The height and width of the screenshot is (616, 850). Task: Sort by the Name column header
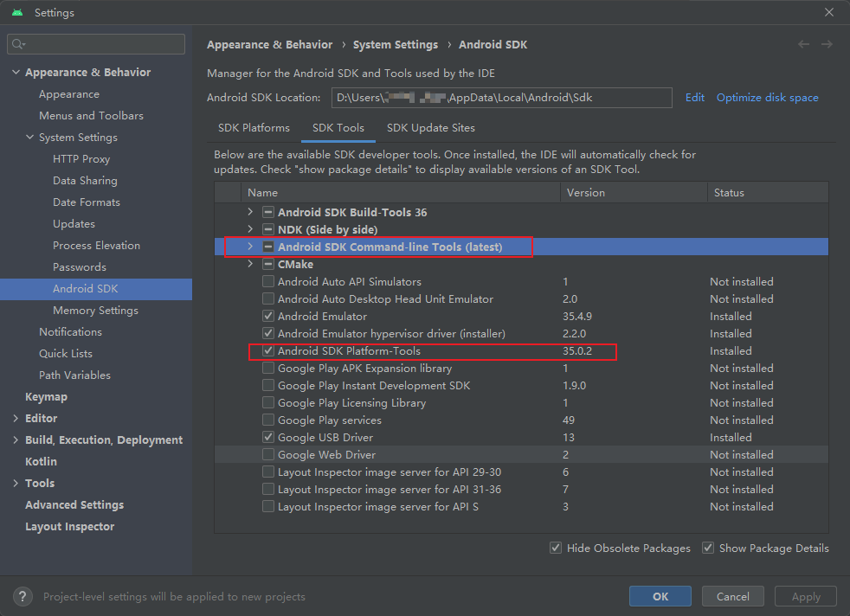[x=401, y=193]
